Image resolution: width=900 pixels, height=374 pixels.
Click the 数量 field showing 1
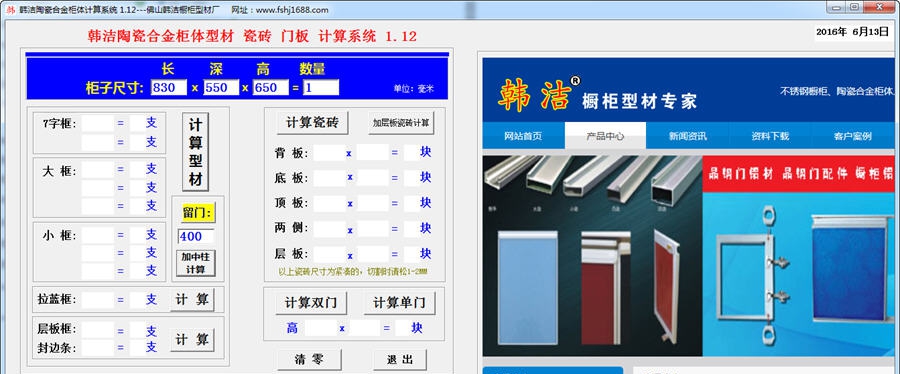(x=321, y=88)
